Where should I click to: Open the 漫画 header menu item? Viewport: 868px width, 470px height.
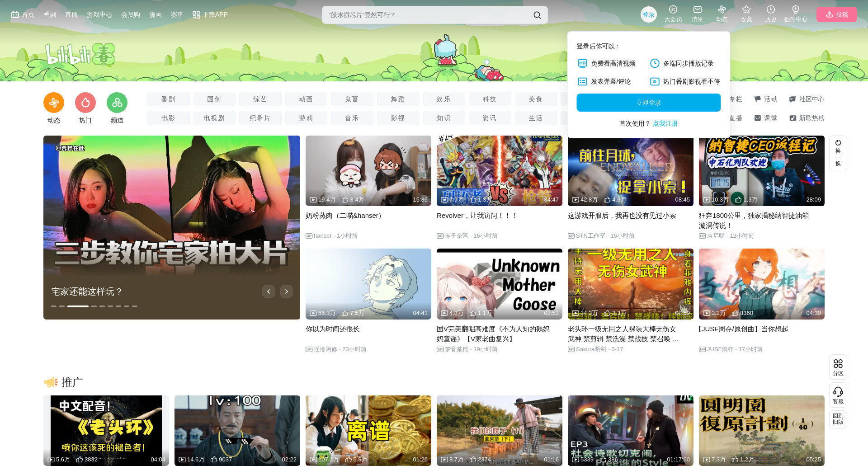[156, 14]
